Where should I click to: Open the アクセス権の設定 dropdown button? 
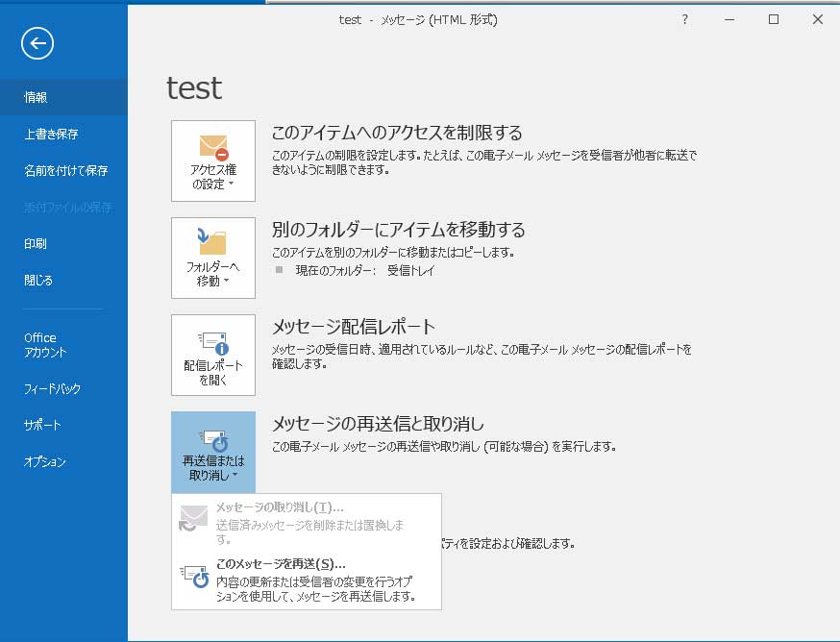click(213, 160)
